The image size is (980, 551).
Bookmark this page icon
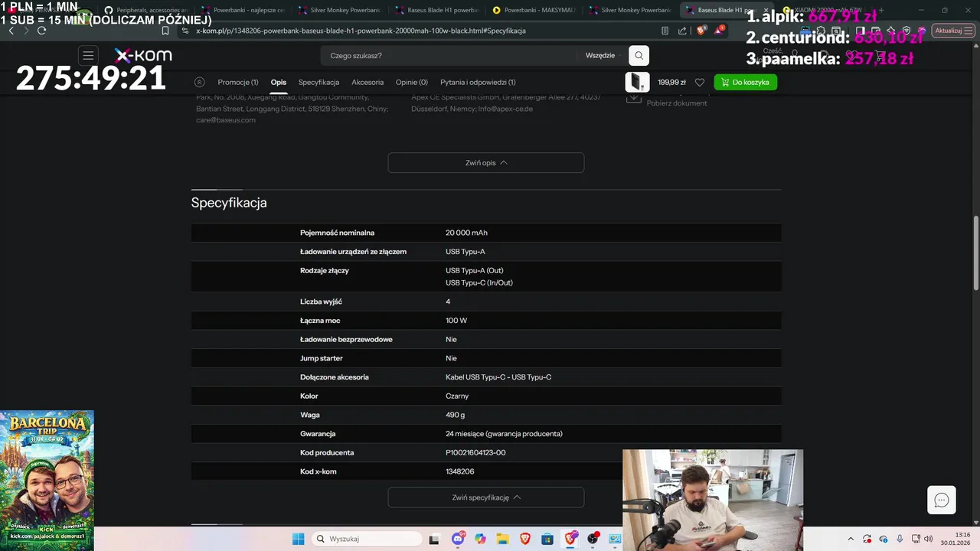point(165,31)
